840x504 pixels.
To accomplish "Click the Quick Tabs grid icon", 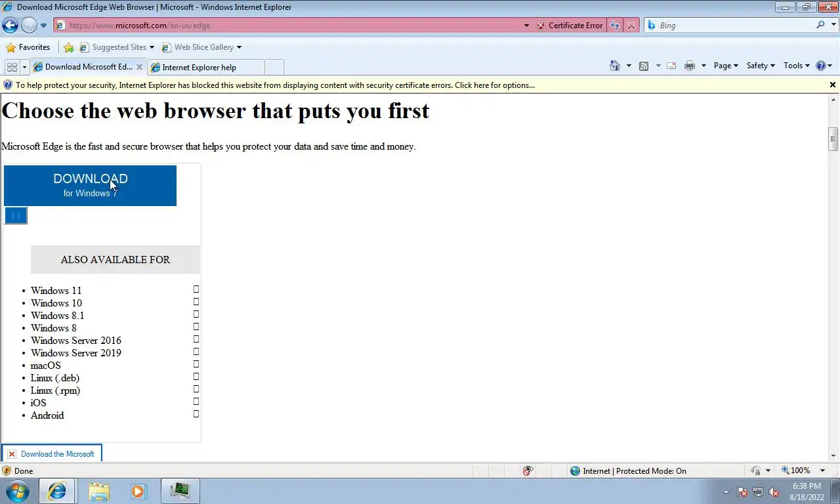I will 12,67.
